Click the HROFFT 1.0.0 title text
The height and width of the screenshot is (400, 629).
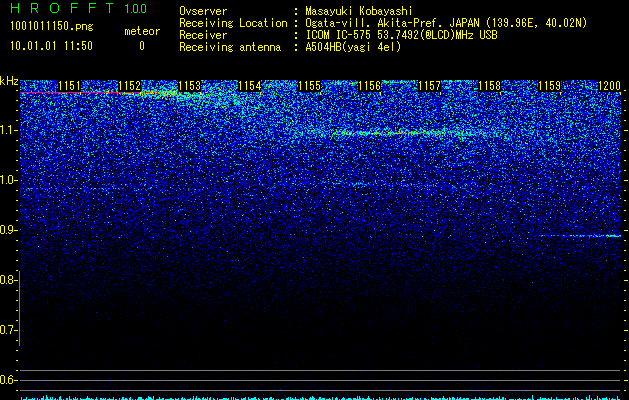tap(79, 8)
